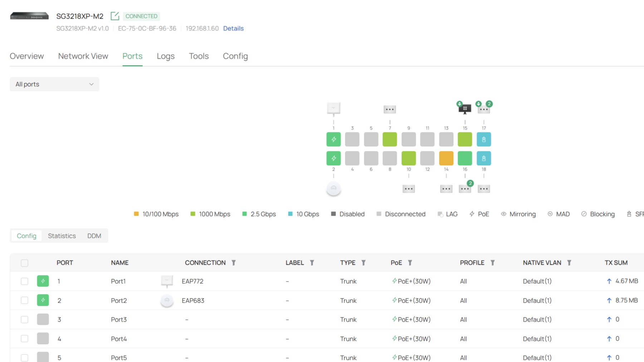
Task: Switch to the Overview tab
Action: tap(27, 56)
